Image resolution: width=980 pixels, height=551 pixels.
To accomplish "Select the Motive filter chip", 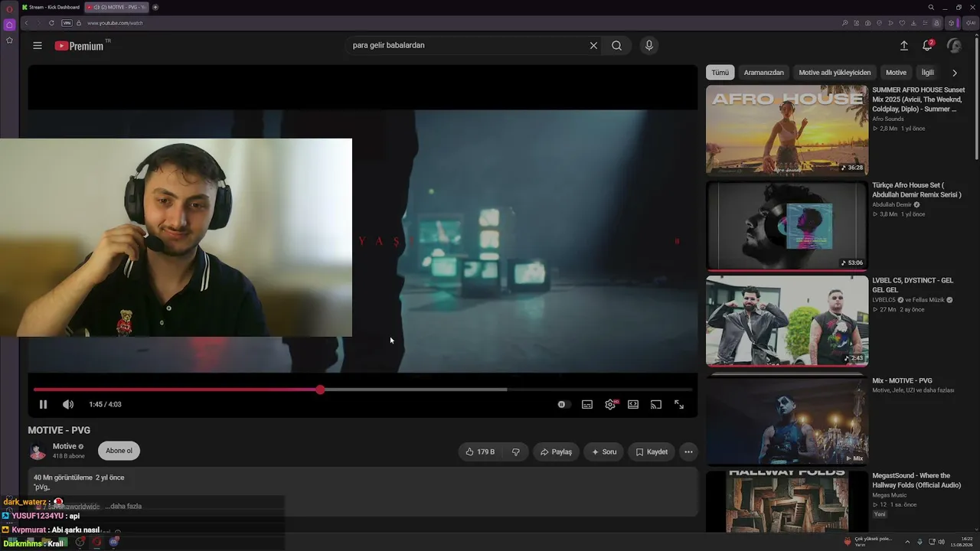I will [896, 73].
